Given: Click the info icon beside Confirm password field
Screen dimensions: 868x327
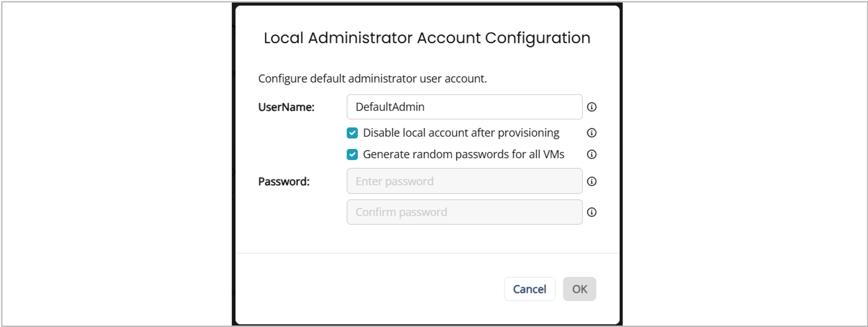Looking at the screenshot, I should (591, 212).
